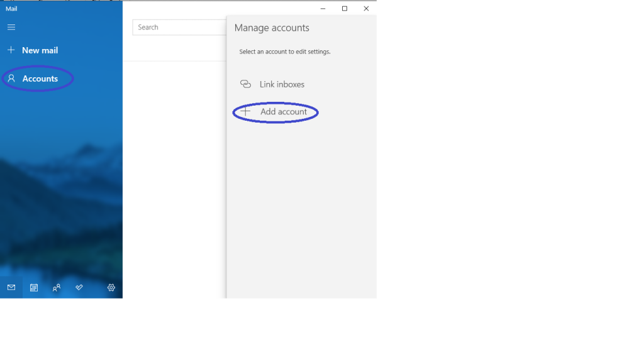Choose the Add account text
This screenshot has height=362, width=644.
[x=284, y=112]
